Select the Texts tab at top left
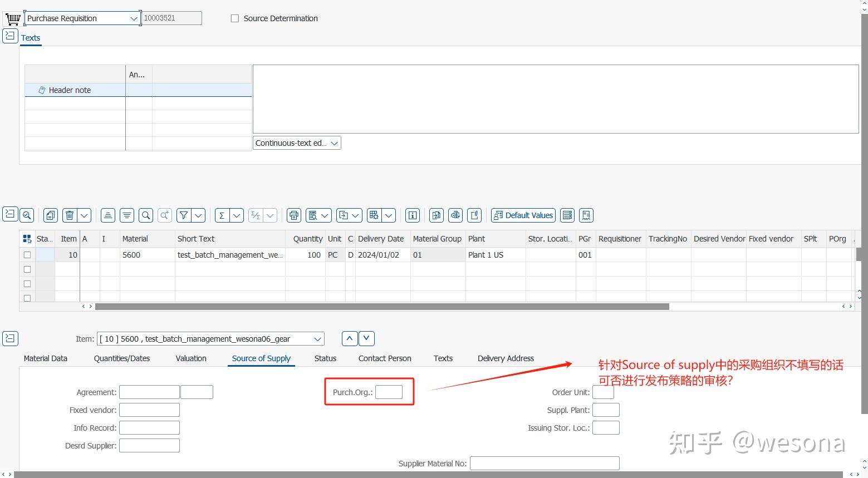868x478 pixels. click(31, 37)
